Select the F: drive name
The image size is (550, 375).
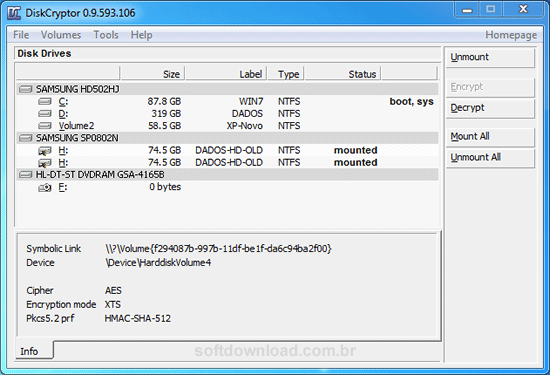tap(63, 187)
